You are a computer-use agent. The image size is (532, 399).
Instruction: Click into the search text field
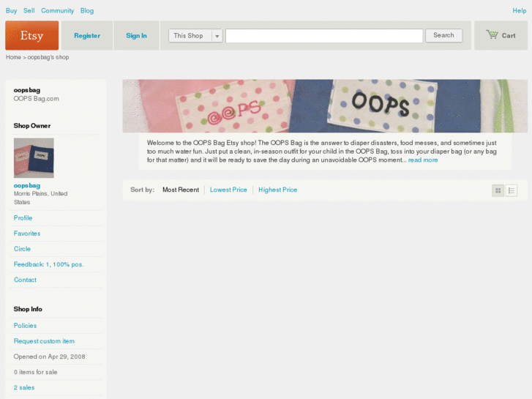(324, 36)
